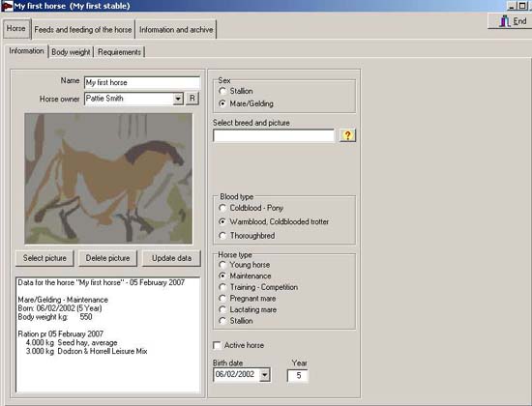This screenshot has height=406, width=532.
Task: Select the Stallion sex radio button
Action: pos(222,91)
